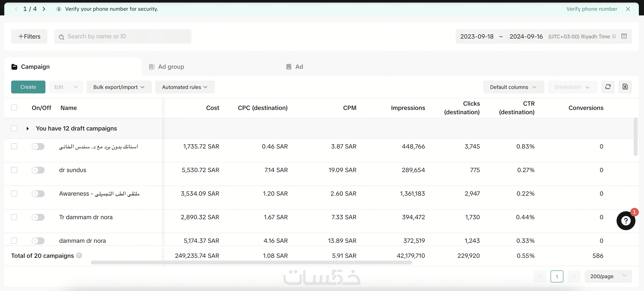Click the help chat bubble icon
This screenshot has height=291, width=644.
point(626,220)
